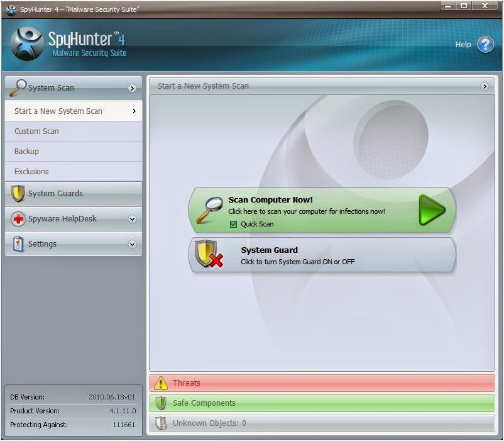Image resolution: width=504 pixels, height=441 pixels.
Task: Open the Spyware HelpDesk section label
Action: coord(62,219)
